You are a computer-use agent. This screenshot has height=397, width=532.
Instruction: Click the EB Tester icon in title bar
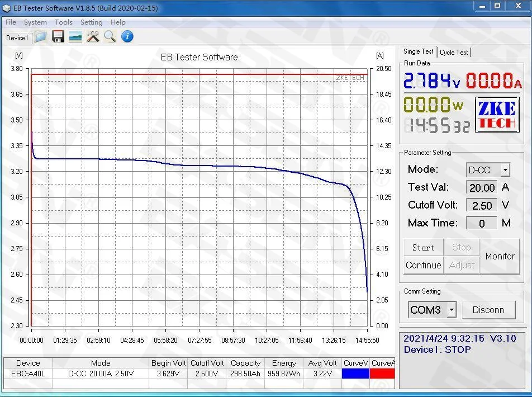tap(7, 8)
